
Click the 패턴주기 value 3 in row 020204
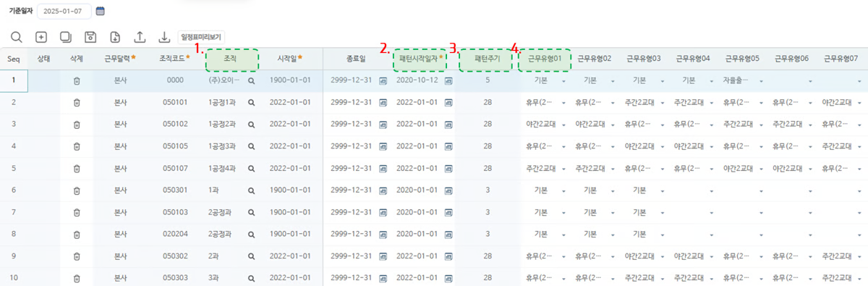click(488, 234)
